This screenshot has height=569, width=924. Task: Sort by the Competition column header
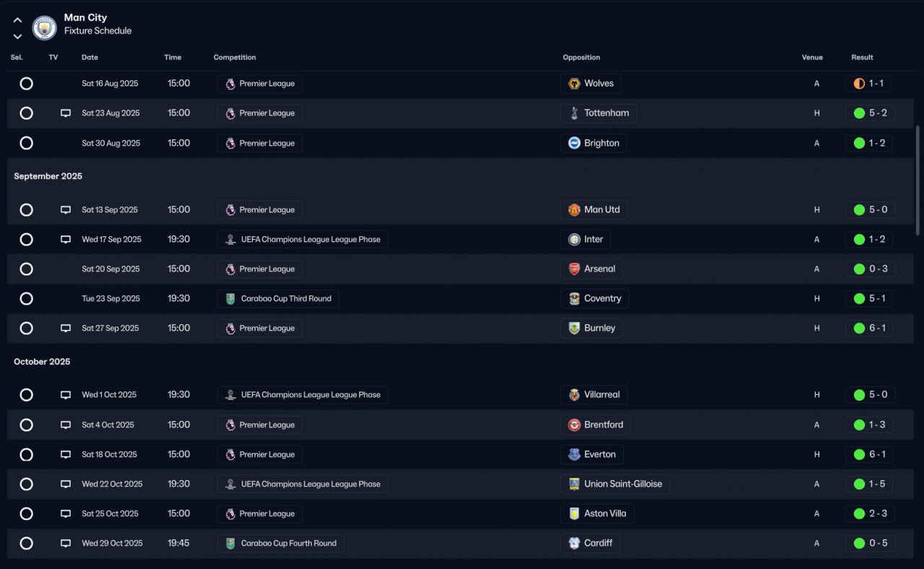coord(235,58)
